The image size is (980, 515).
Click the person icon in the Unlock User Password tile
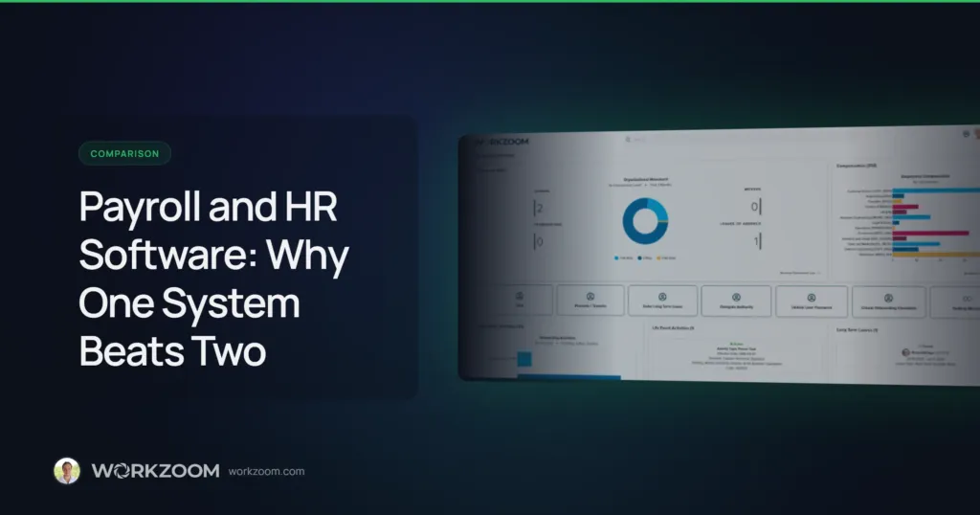(x=812, y=298)
